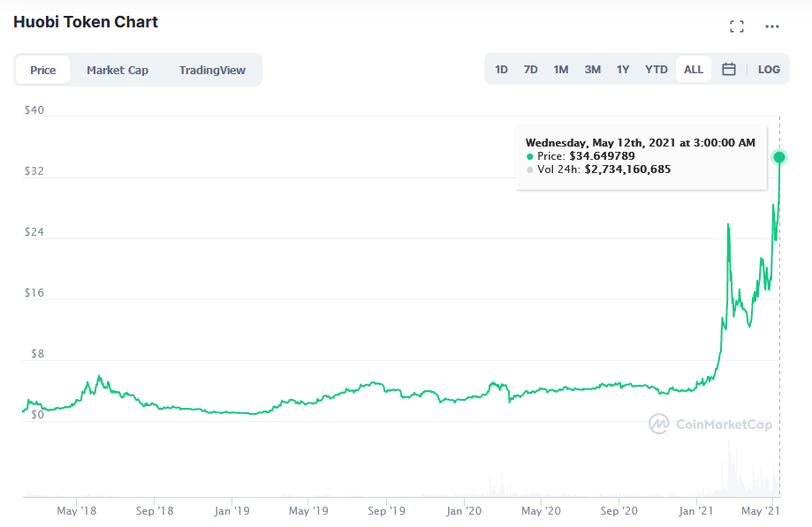Open the fullscreen chart view icon
Image resolution: width=812 pixels, height=527 pixels.
pyautogui.click(x=736, y=26)
